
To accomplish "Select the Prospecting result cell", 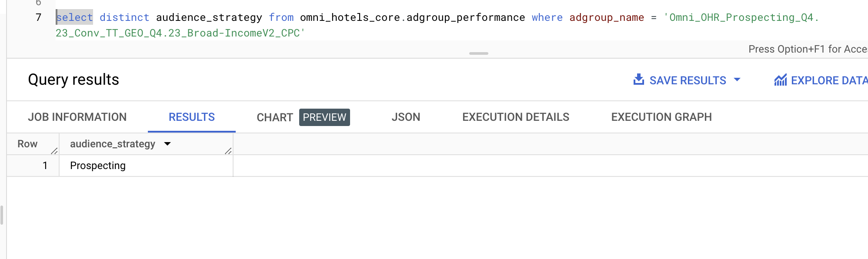I will 98,166.
